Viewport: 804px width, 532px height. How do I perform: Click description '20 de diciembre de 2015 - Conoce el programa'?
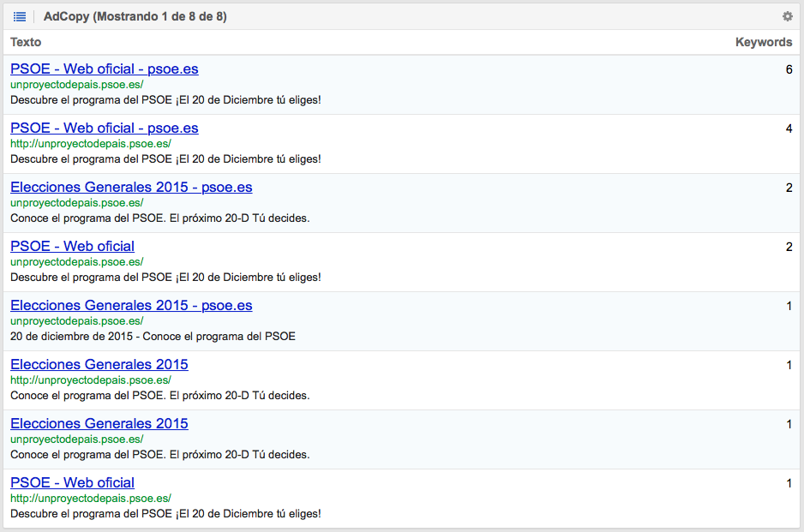tap(153, 337)
